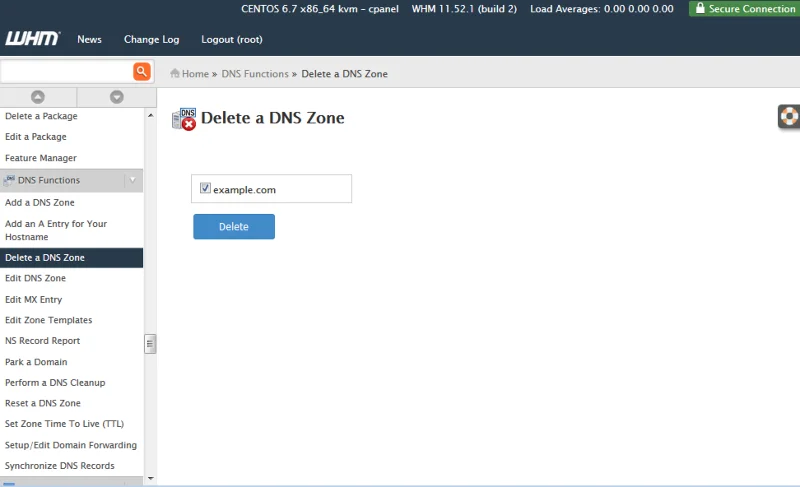Viewport: 800px width, 487px height.
Task: Open Park a Domain
Action: tap(36, 362)
